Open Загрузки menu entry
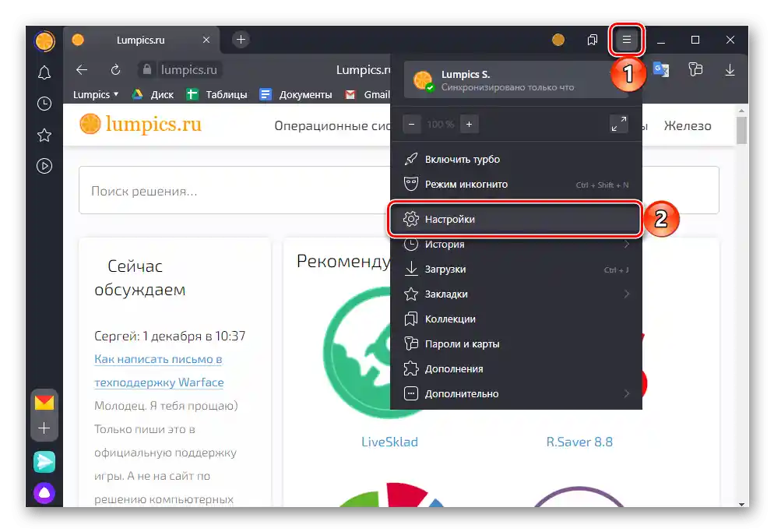774x532 pixels. click(515, 270)
